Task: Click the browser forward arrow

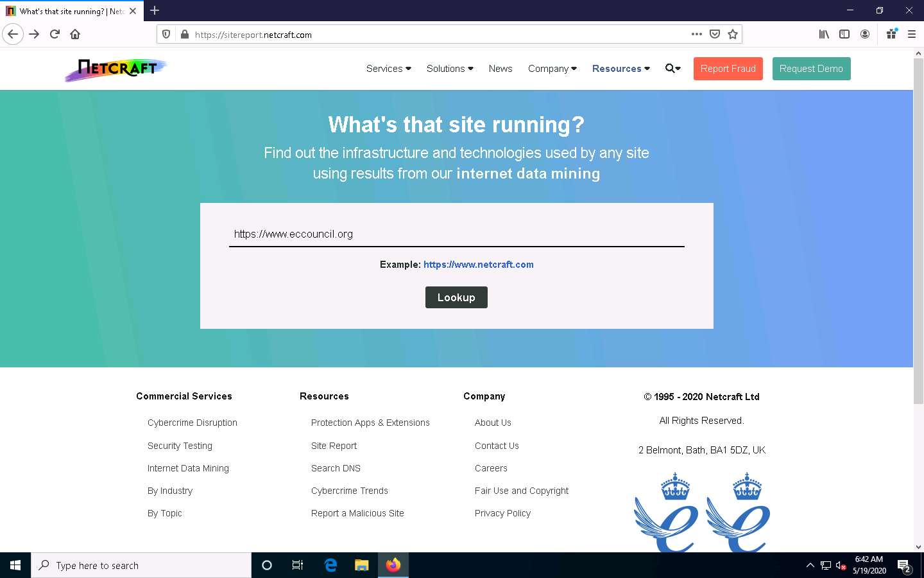Action: [34, 34]
